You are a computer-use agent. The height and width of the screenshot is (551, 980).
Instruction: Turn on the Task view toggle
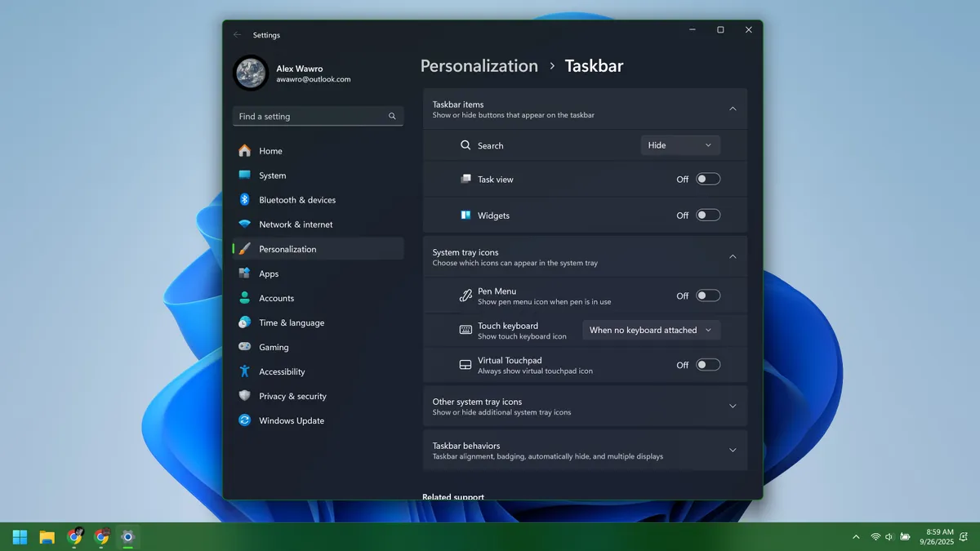(708, 179)
